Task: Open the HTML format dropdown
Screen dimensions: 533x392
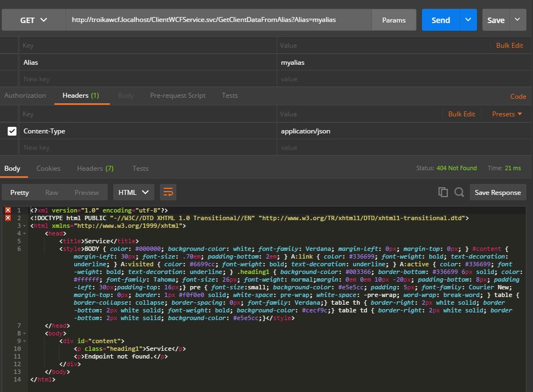Action: point(134,192)
